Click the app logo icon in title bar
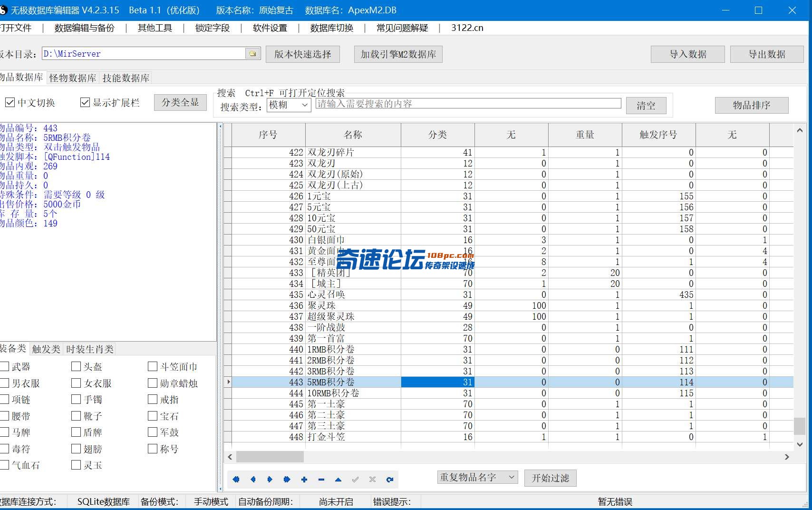812x510 pixels. tap(3, 10)
